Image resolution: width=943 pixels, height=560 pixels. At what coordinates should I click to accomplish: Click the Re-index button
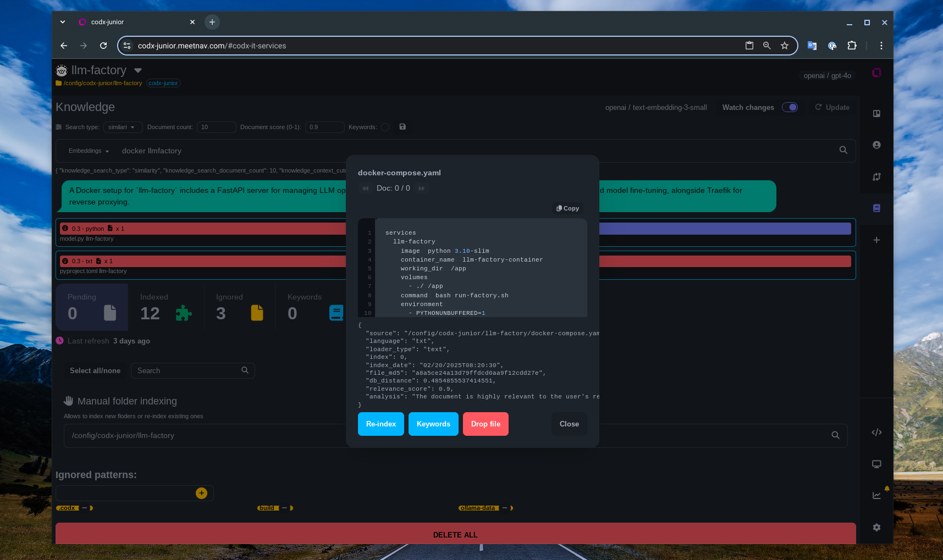pos(381,424)
